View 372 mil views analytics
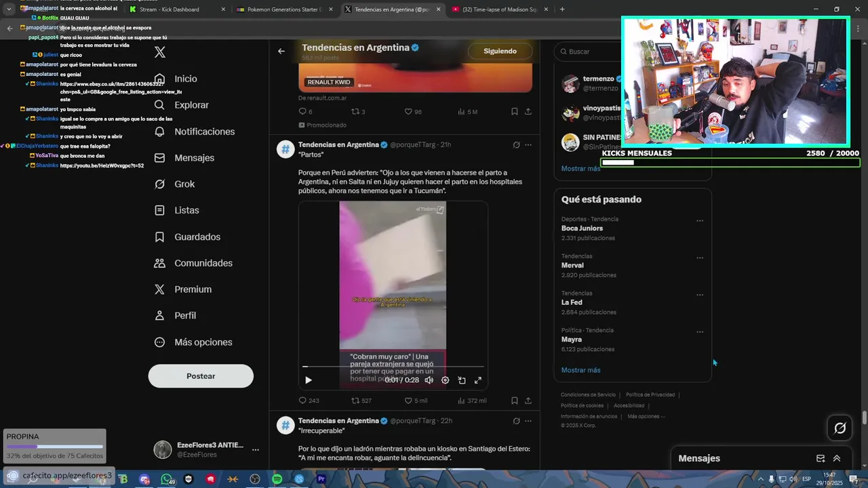This screenshot has height=488, width=868. point(472,401)
